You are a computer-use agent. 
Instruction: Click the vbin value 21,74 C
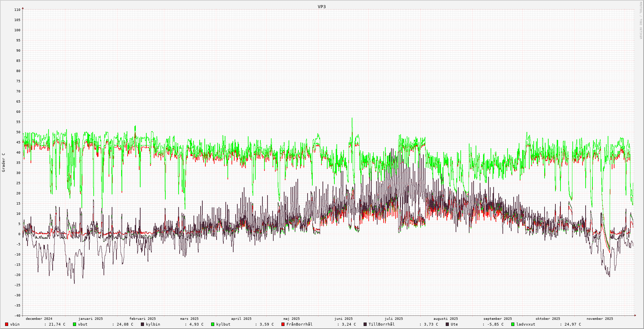(x=57, y=324)
